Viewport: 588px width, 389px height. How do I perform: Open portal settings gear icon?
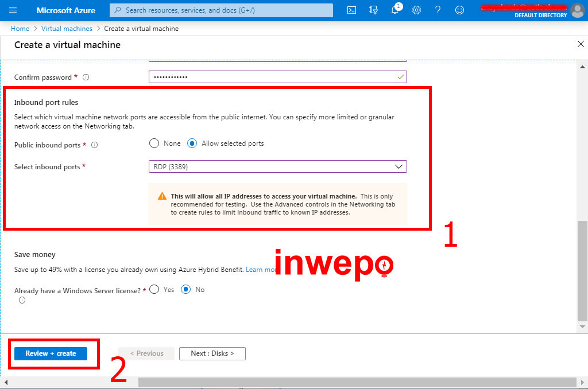[416, 10]
